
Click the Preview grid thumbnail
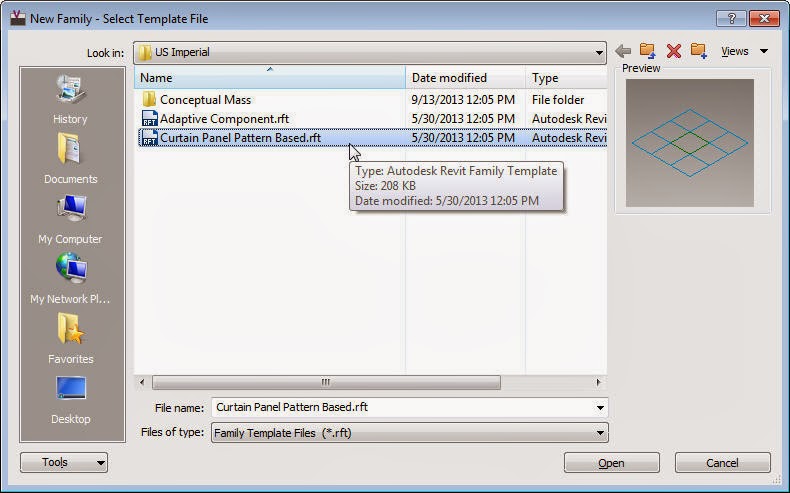coord(690,143)
